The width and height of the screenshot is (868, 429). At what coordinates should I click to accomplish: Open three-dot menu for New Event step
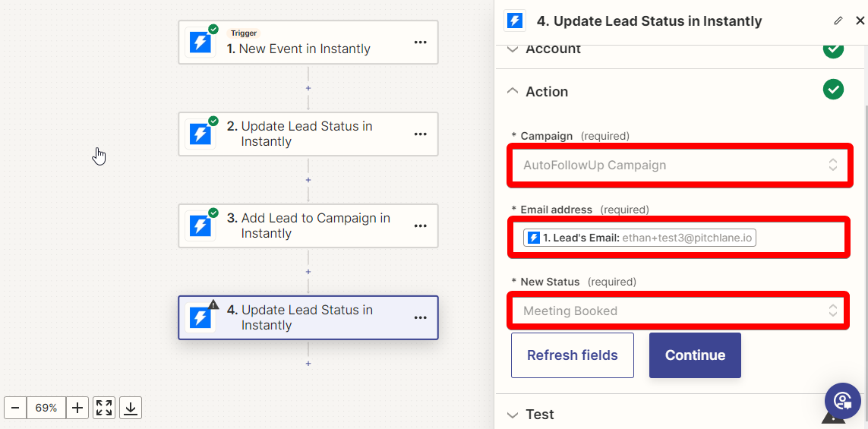(x=421, y=42)
